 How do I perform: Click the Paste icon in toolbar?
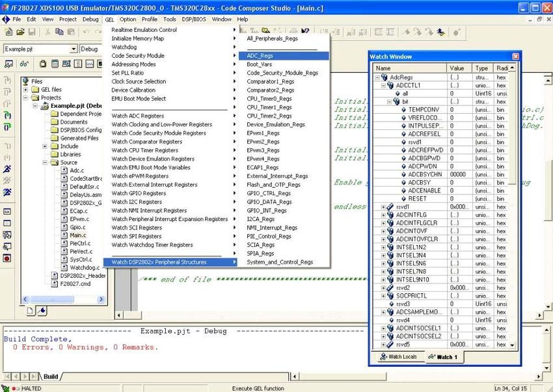pos(71,32)
